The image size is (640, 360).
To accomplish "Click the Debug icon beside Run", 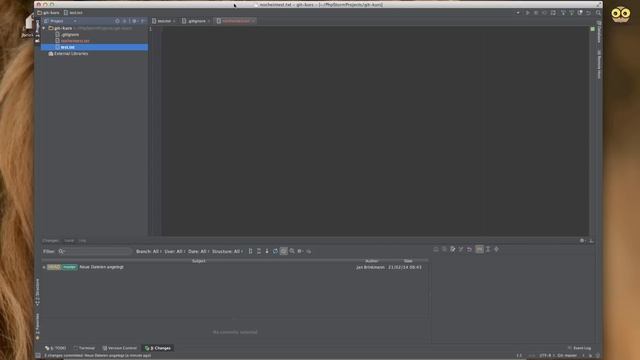I will (536, 13).
